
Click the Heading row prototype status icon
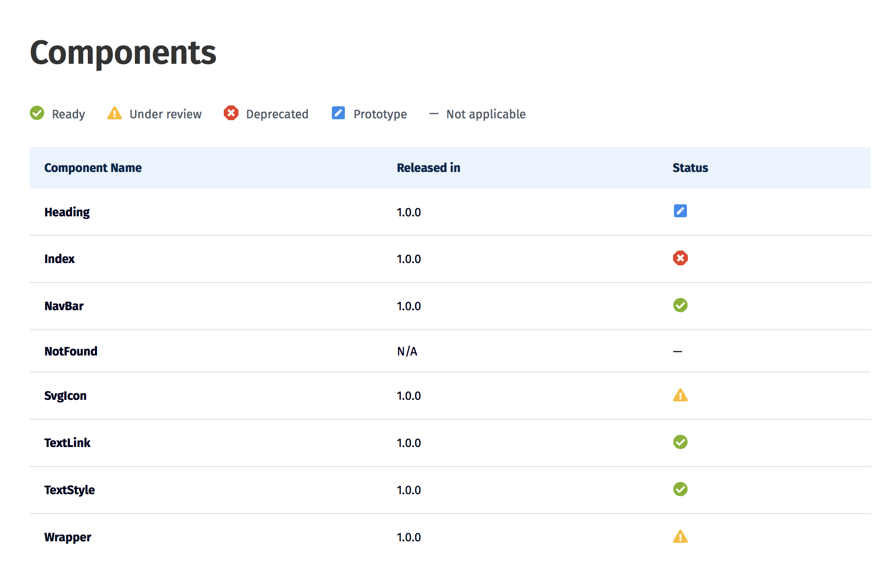(680, 211)
